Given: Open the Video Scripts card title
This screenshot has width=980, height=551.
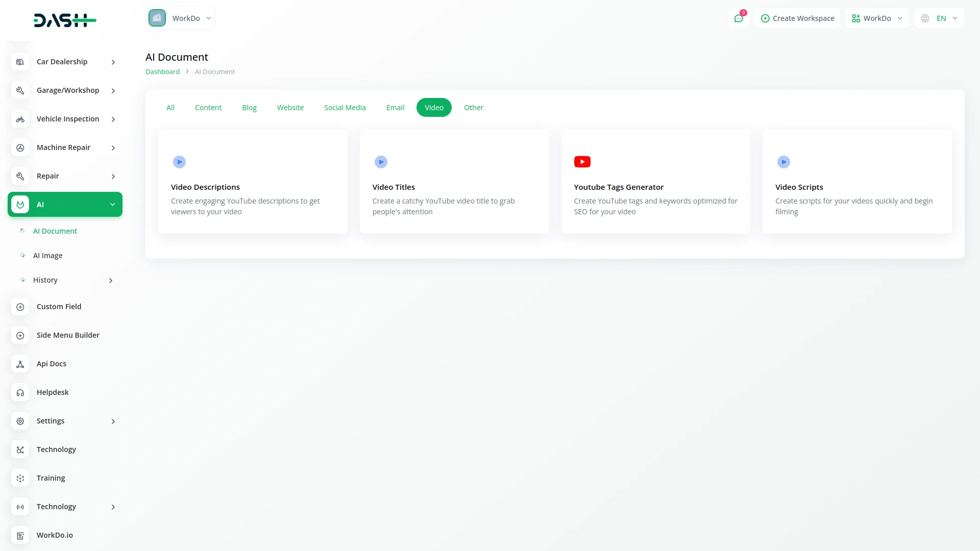Looking at the screenshot, I should [799, 187].
